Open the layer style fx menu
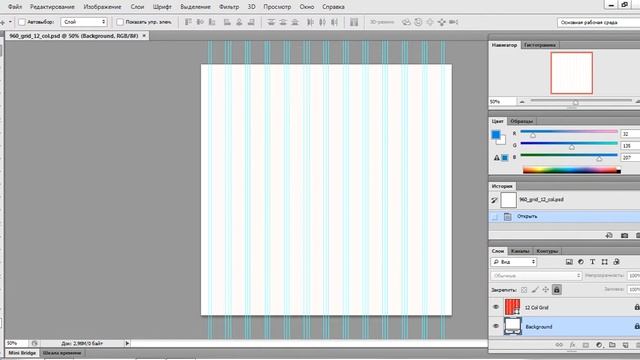Viewport: 640px width, 360px height. click(x=572, y=345)
